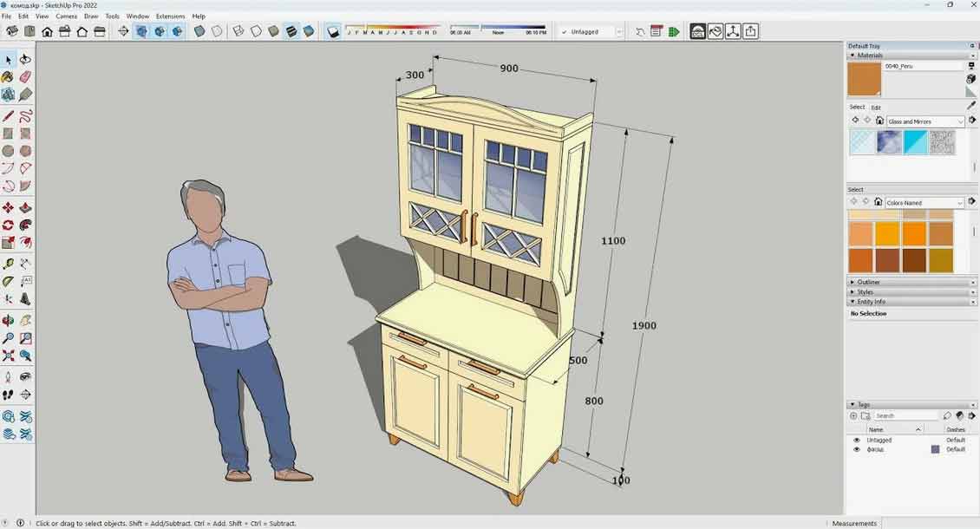Open the Draw menu
Image resolution: width=980 pixels, height=529 pixels.
(91, 16)
